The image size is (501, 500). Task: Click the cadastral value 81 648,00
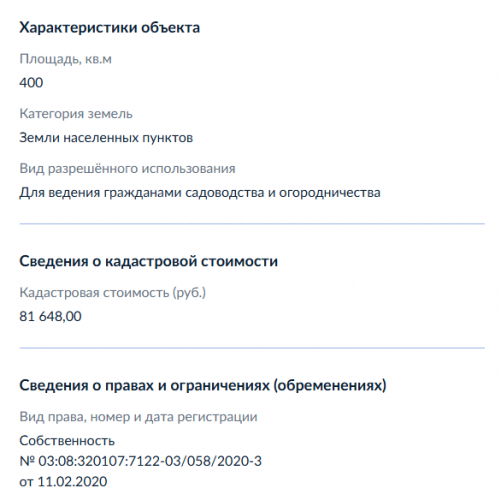click(x=50, y=316)
